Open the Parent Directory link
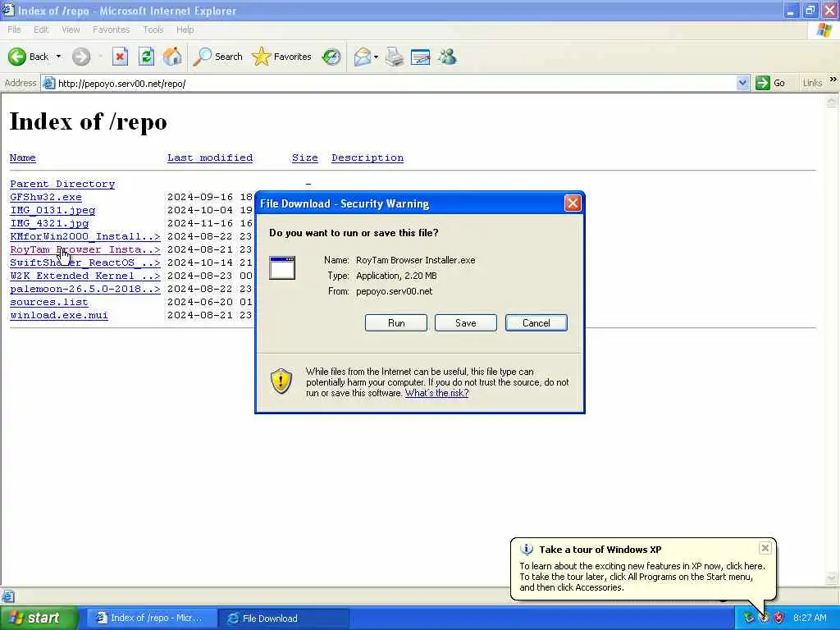The height and width of the screenshot is (630, 840). pyautogui.click(x=62, y=184)
